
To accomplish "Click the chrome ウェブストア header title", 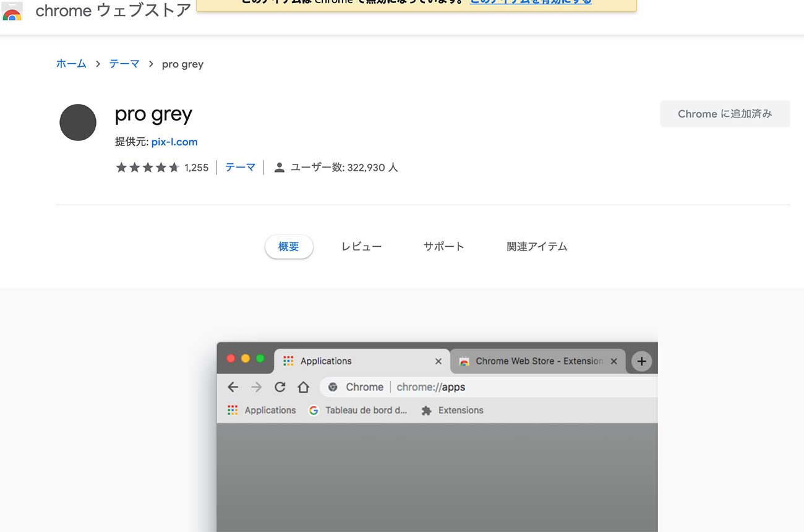I will tap(113, 11).
